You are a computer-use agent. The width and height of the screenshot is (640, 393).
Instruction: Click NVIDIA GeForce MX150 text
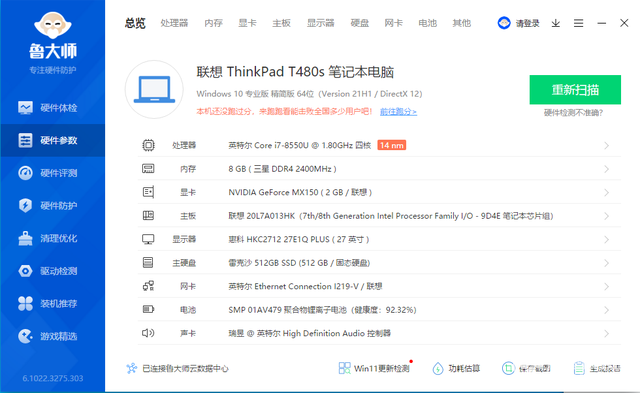click(x=300, y=192)
